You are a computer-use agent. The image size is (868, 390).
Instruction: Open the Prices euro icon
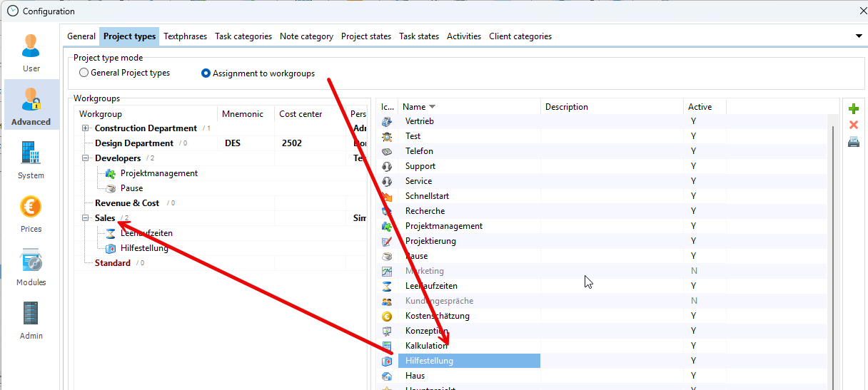(31, 212)
